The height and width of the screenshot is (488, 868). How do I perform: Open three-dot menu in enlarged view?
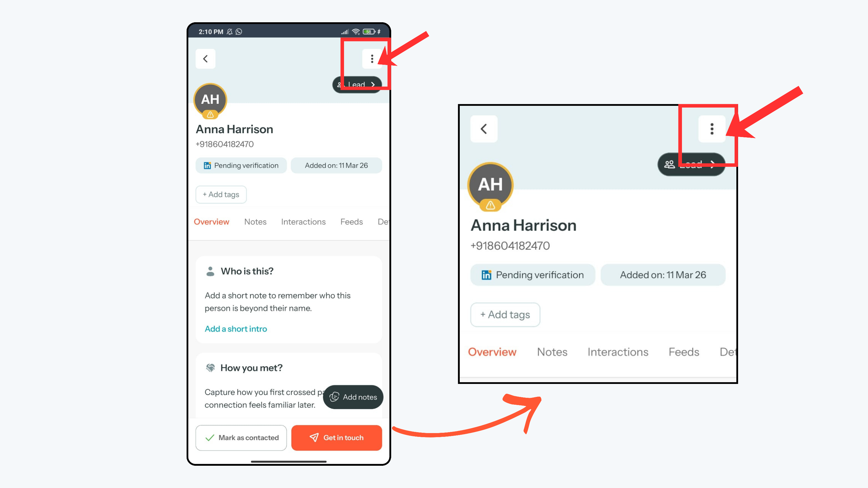[712, 129]
